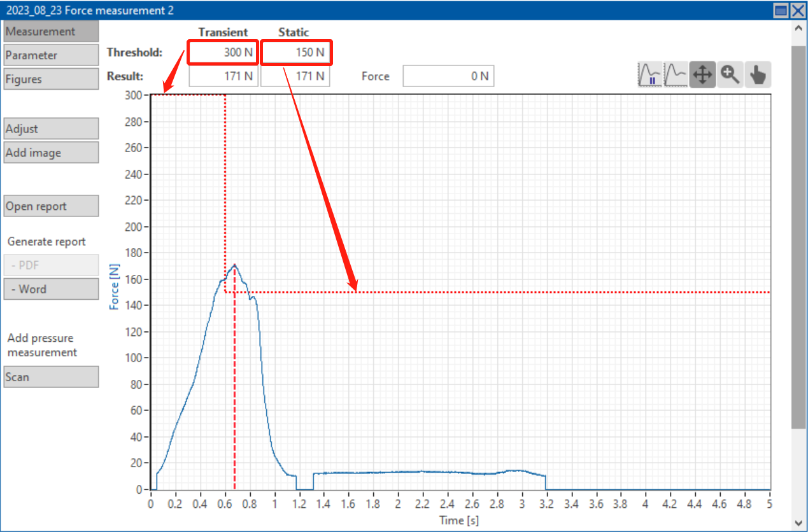Maximize the Force measurement window

[x=781, y=10]
